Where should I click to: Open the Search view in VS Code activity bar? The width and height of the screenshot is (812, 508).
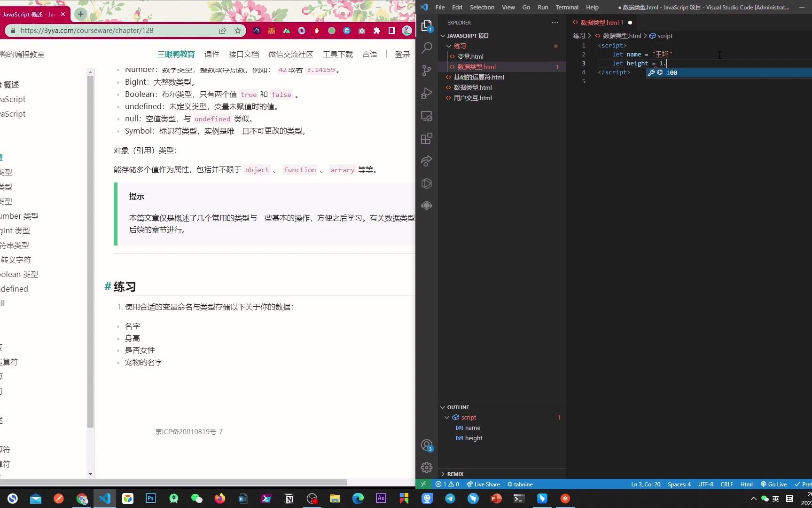tap(427, 48)
